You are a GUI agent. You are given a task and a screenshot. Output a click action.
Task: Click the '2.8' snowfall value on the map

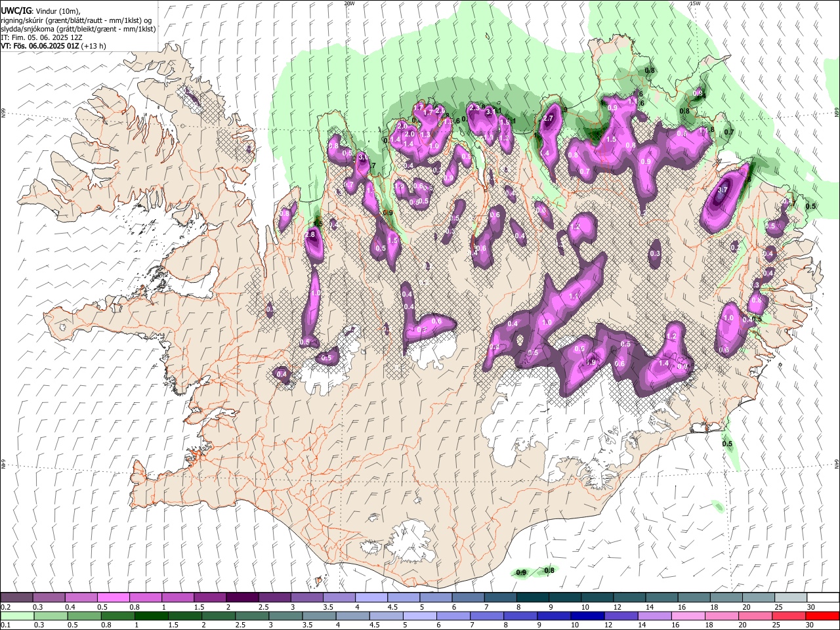(311, 234)
